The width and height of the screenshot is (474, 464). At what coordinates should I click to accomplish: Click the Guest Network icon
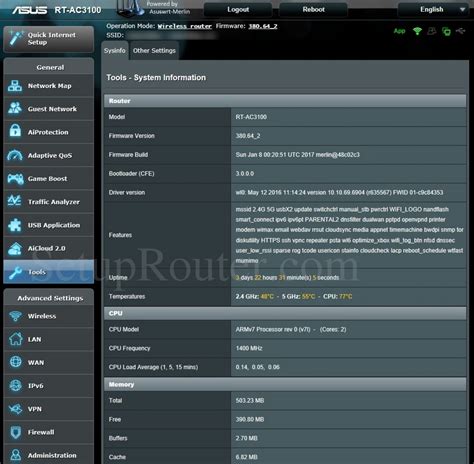coord(15,109)
